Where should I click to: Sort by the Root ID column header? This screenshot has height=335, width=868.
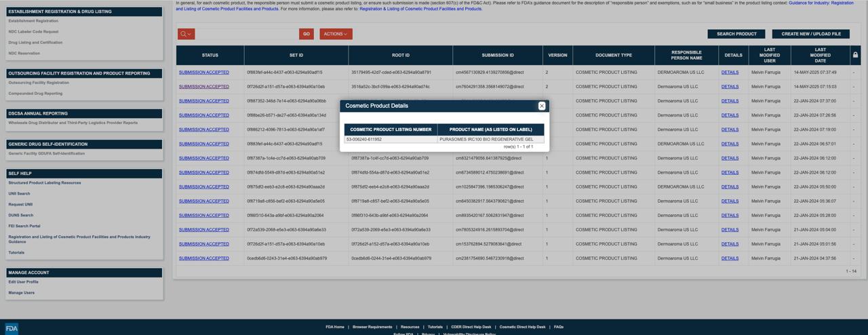tap(401, 55)
